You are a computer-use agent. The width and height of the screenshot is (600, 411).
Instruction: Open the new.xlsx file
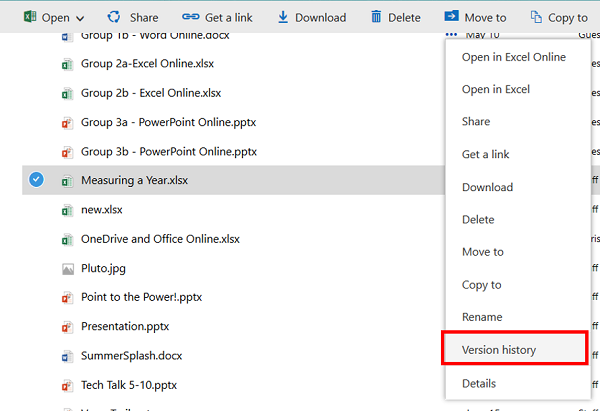coord(101,210)
